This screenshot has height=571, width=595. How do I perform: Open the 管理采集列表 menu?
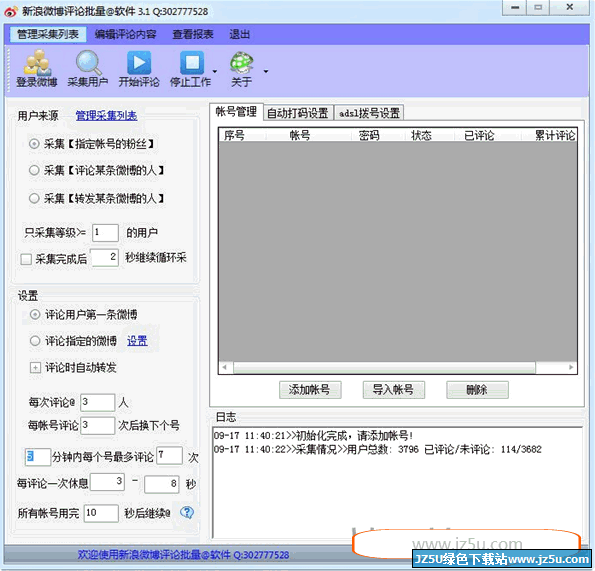coord(48,34)
